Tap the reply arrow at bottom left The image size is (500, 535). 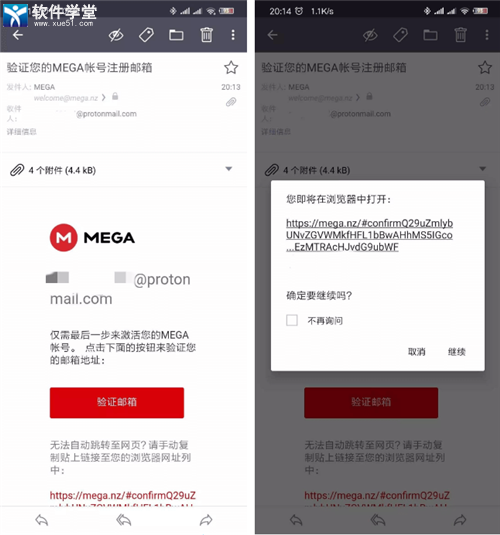pyautogui.click(x=42, y=520)
